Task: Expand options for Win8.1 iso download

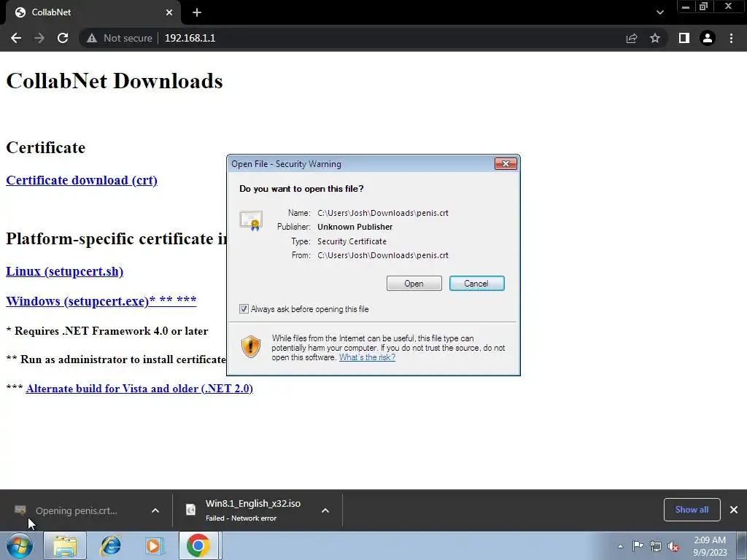Action: [325, 510]
